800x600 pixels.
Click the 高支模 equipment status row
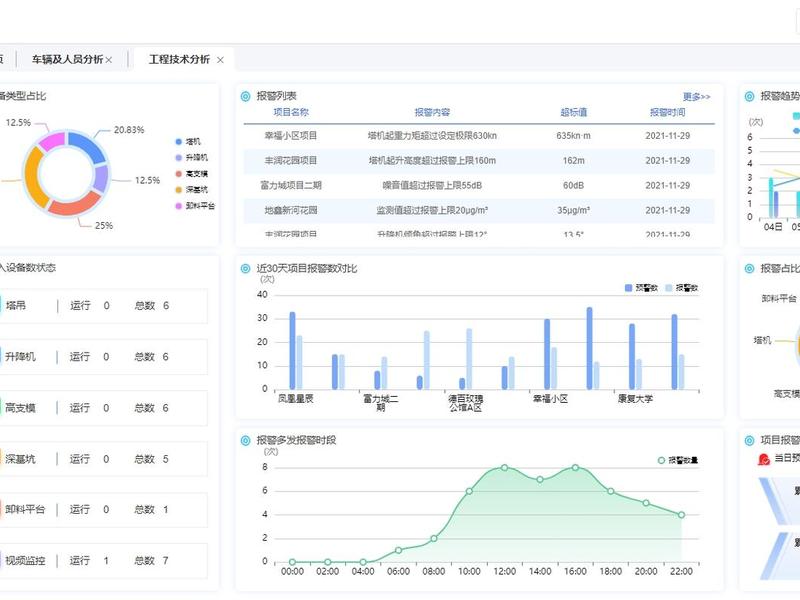(x=104, y=408)
